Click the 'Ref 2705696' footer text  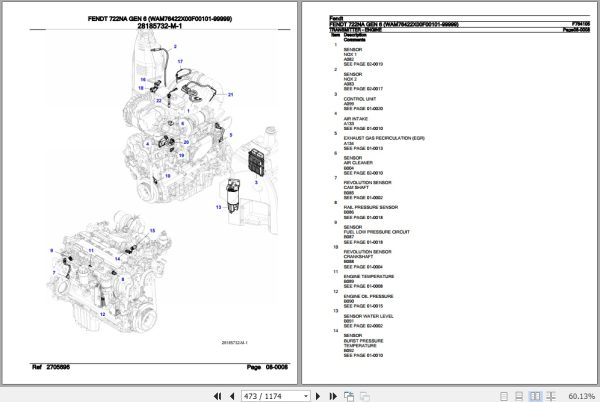point(51,367)
